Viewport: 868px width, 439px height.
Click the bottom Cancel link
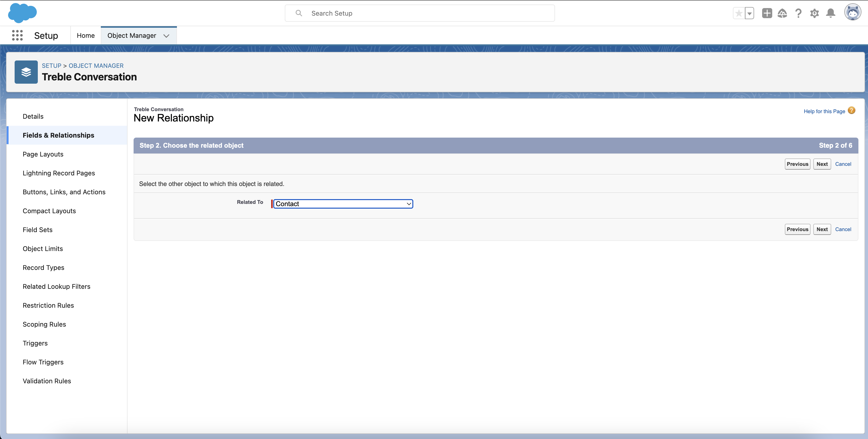tap(843, 229)
